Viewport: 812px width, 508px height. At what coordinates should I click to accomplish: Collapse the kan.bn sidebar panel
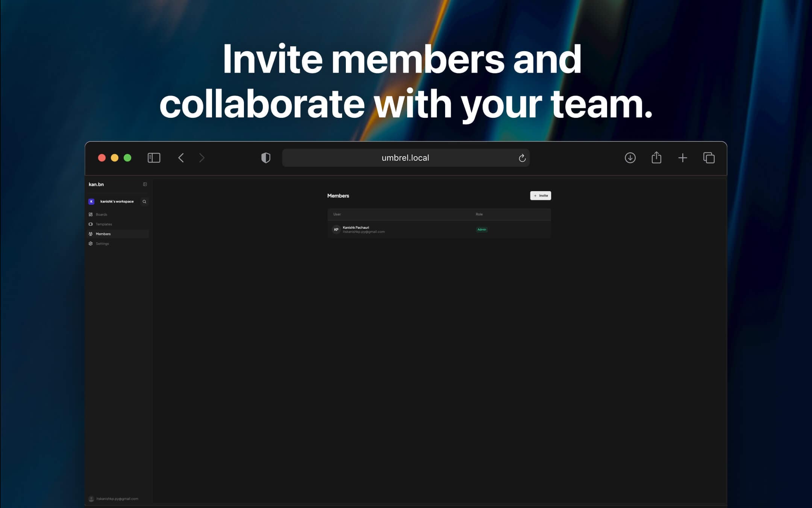(145, 184)
